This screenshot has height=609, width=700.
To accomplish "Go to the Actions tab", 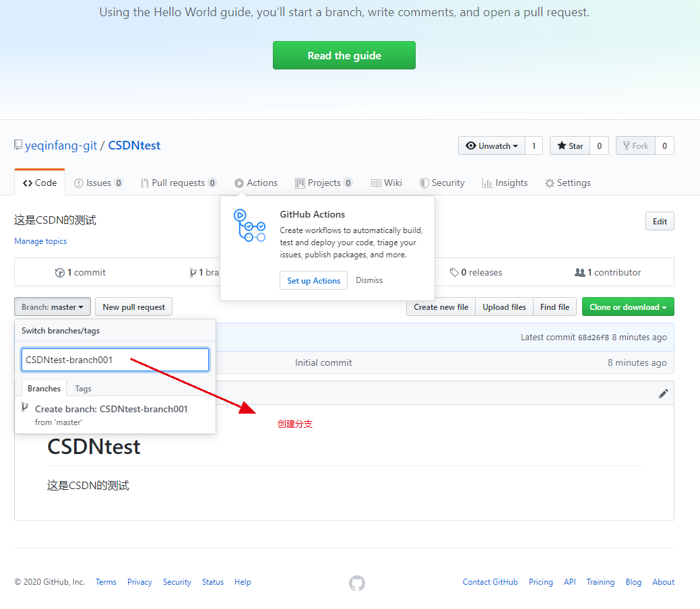I will [256, 183].
